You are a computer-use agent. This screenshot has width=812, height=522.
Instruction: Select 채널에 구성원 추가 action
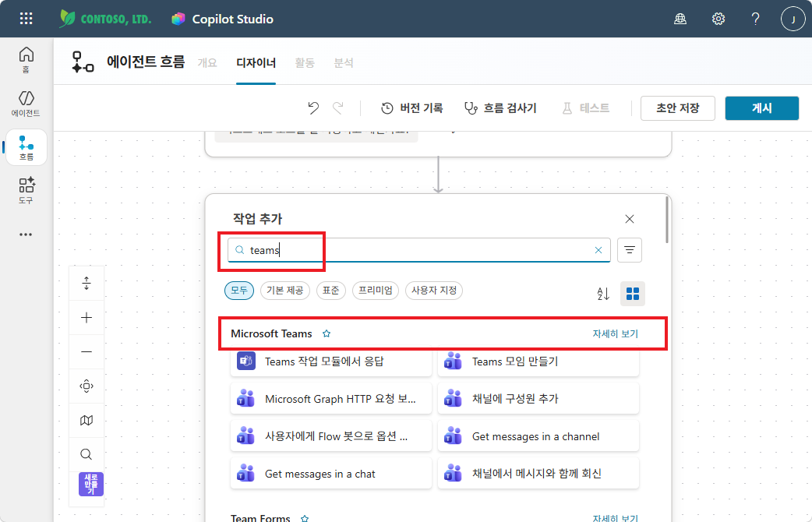pos(538,399)
